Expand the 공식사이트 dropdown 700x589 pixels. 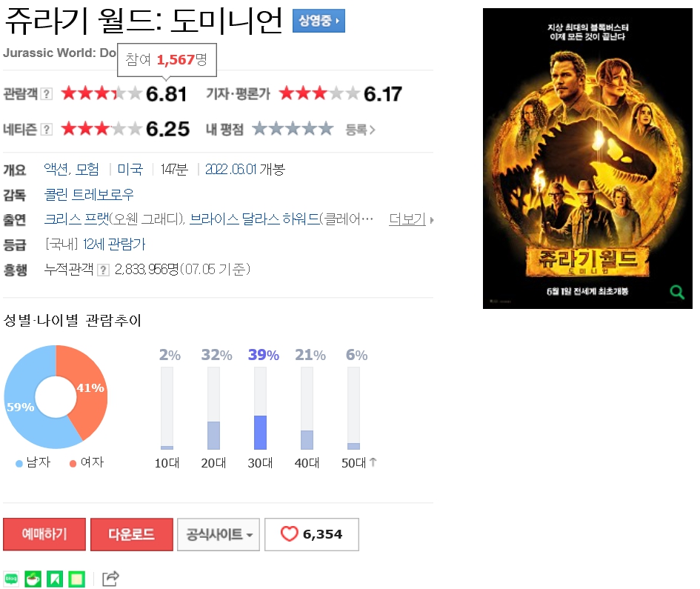click(x=219, y=534)
